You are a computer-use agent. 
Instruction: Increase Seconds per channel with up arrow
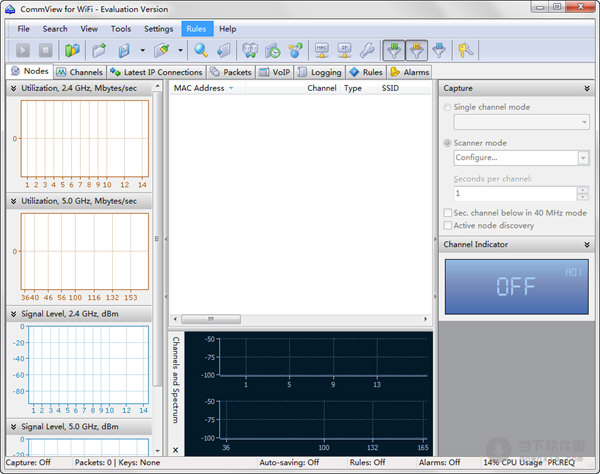[x=582, y=190]
